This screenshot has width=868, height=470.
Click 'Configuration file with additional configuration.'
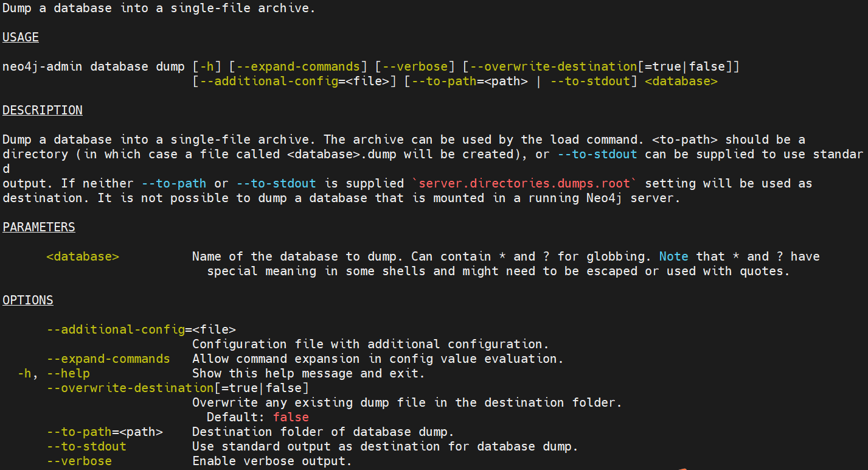click(371, 344)
